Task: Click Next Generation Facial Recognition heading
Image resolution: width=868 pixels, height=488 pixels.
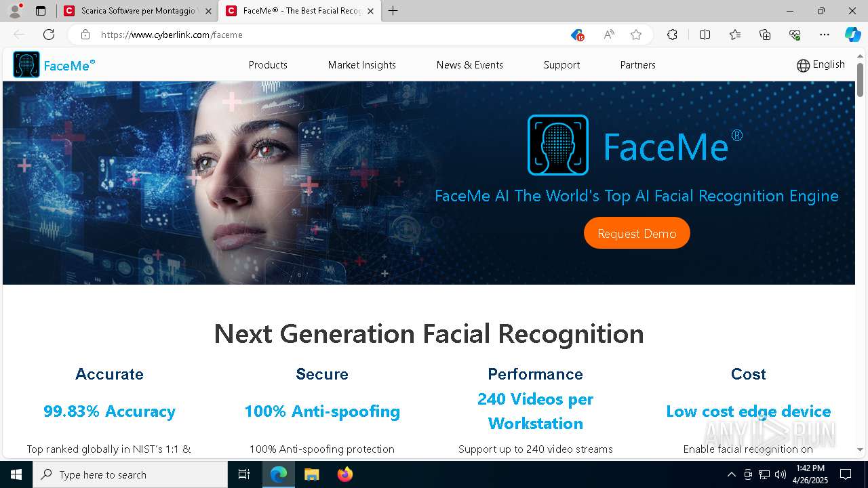Action: (429, 333)
